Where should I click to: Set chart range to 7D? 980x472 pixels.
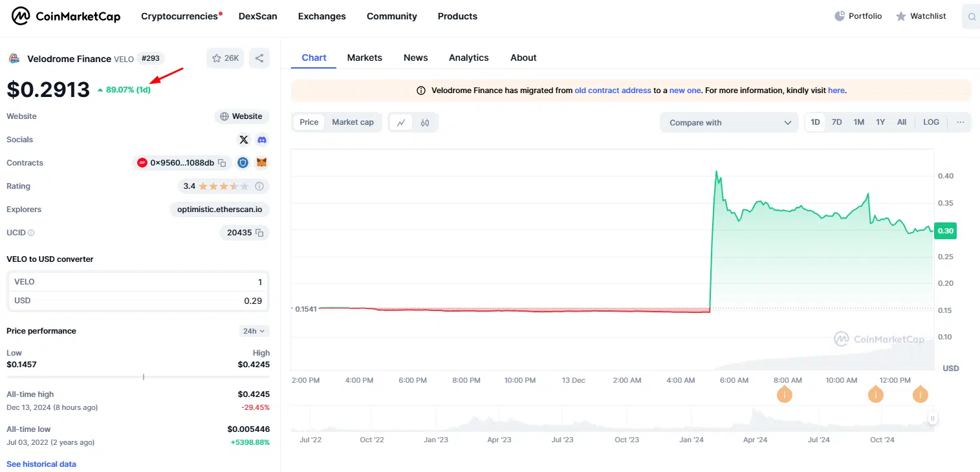837,122
